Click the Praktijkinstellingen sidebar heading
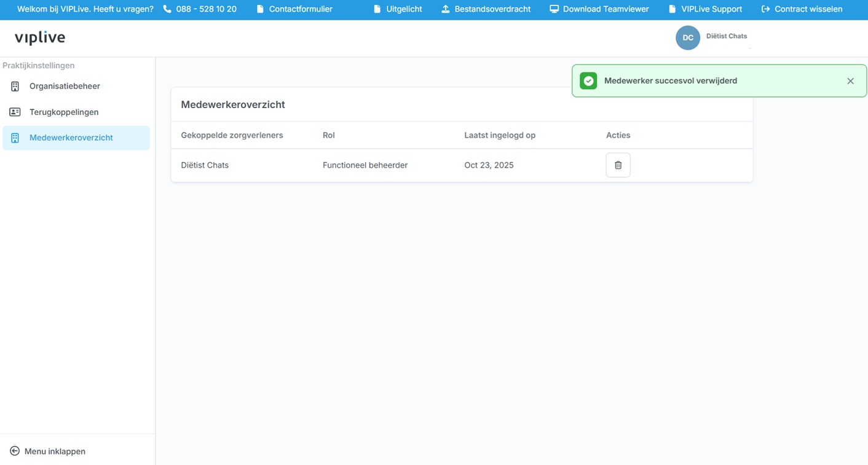The height and width of the screenshot is (465, 868). point(39,65)
